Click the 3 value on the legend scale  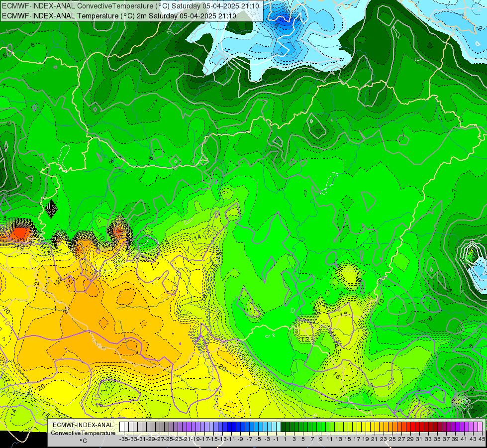click(x=294, y=439)
